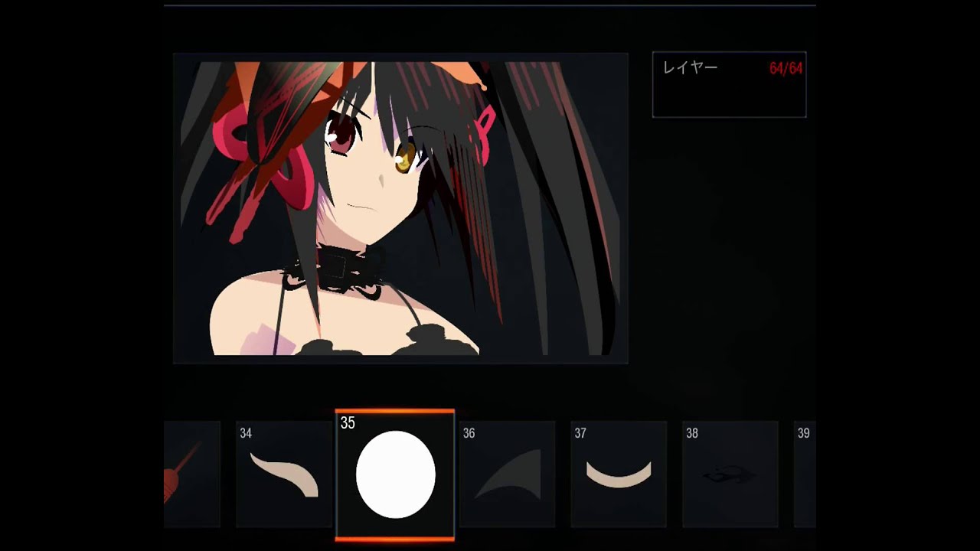
Task: Select partially visible layer 39 tile
Action: tap(805, 474)
